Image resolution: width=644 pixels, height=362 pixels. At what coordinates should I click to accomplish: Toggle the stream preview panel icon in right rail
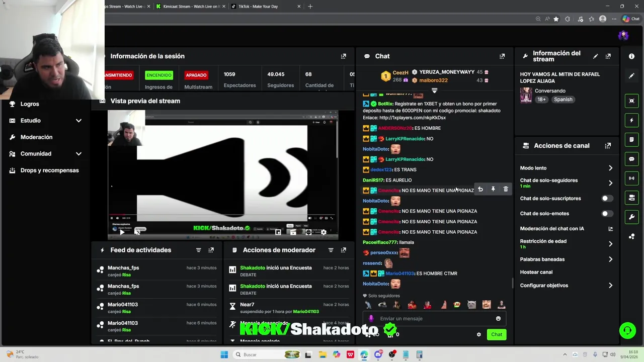(632, 101)
